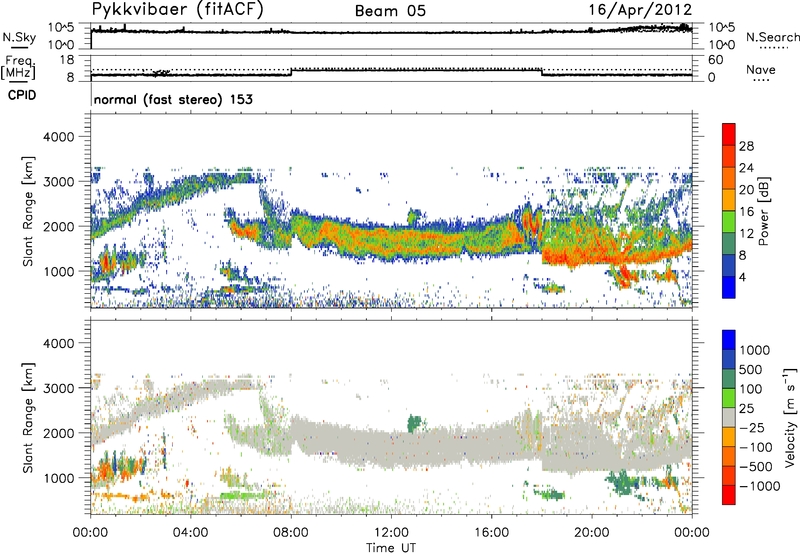Click the 16 tick on the power scale
Image resolution: width=800 pixels, height=554 pixels.
point(746,212)
